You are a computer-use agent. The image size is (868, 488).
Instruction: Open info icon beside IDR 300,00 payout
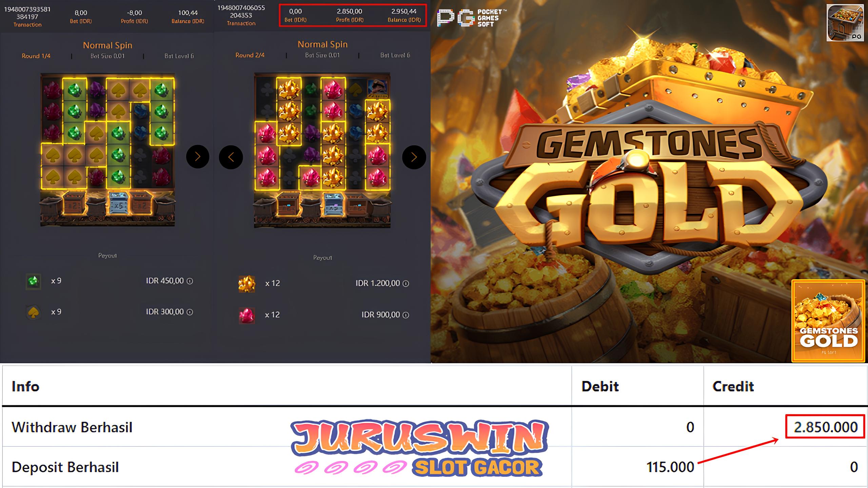pos(190,312)
